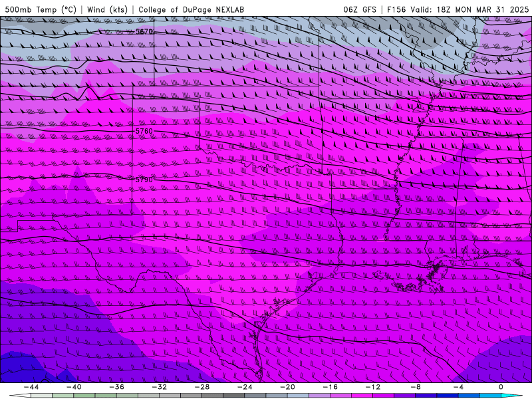This screenshot has width=532, height=399.
Task: Click the -12 value on the color scale
Action: 373,387
